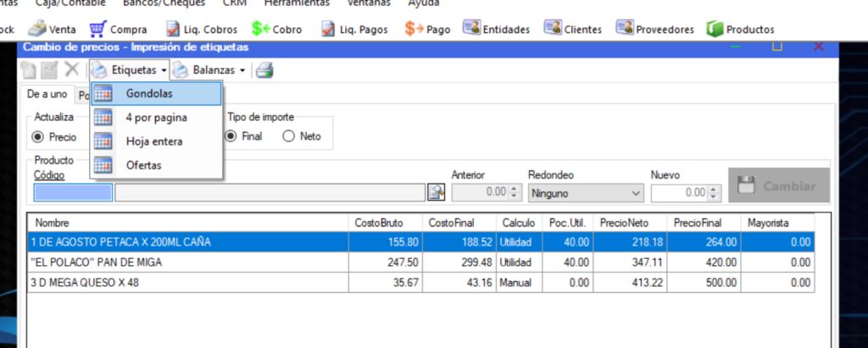Click the new document icon
The image size is (868, 348).
pyautogui.click(x=28, y=70)
